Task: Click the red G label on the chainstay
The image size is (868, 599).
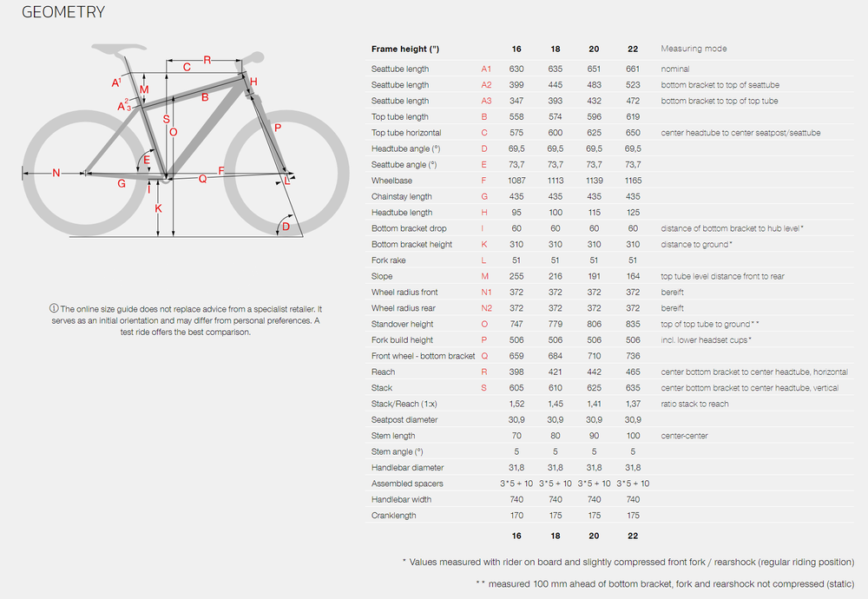Action: pos(122,183)
